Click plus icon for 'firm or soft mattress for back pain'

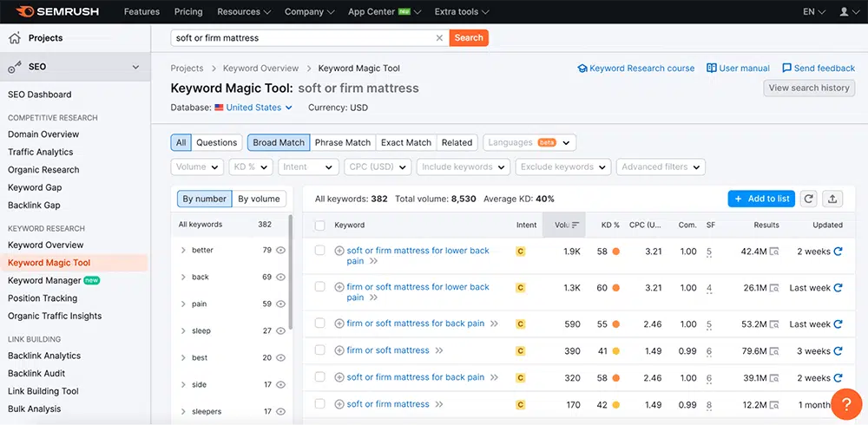pyautogui.click(x=339, y=324)
